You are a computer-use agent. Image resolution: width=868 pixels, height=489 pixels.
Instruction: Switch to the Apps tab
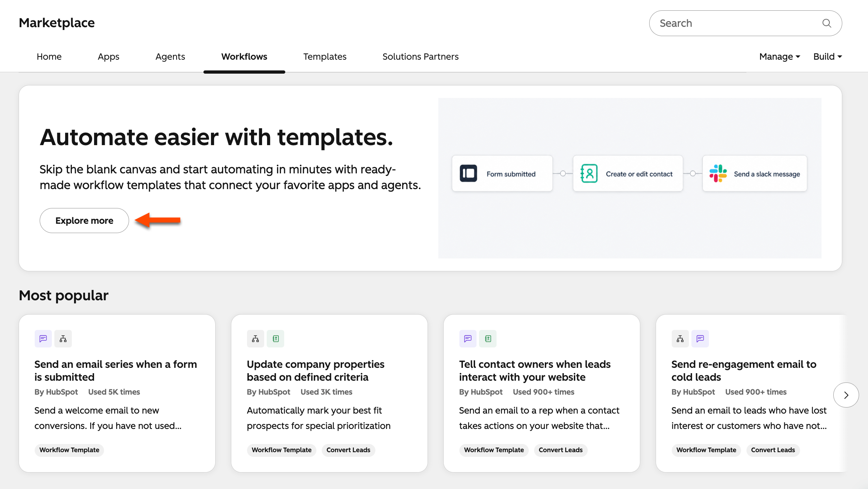[109, 56]
